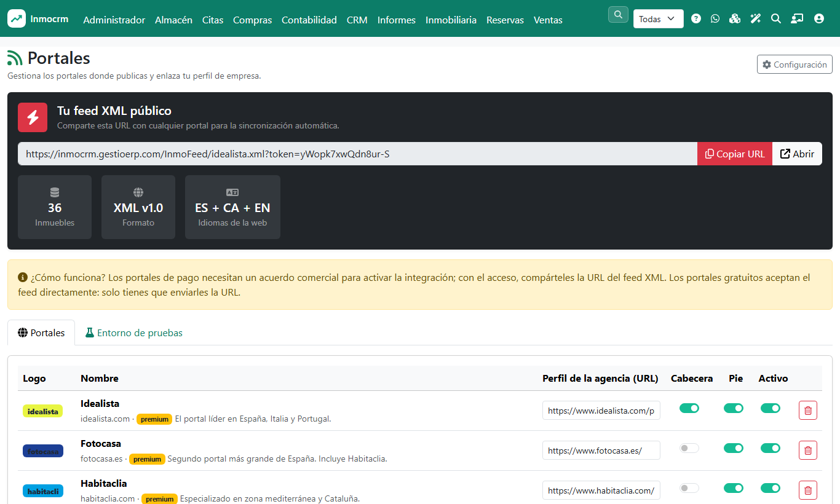This screenshot has width=840, height=504.
Task: Click the magnifier icon next to the magic wand
Action: tap(776, 18)
